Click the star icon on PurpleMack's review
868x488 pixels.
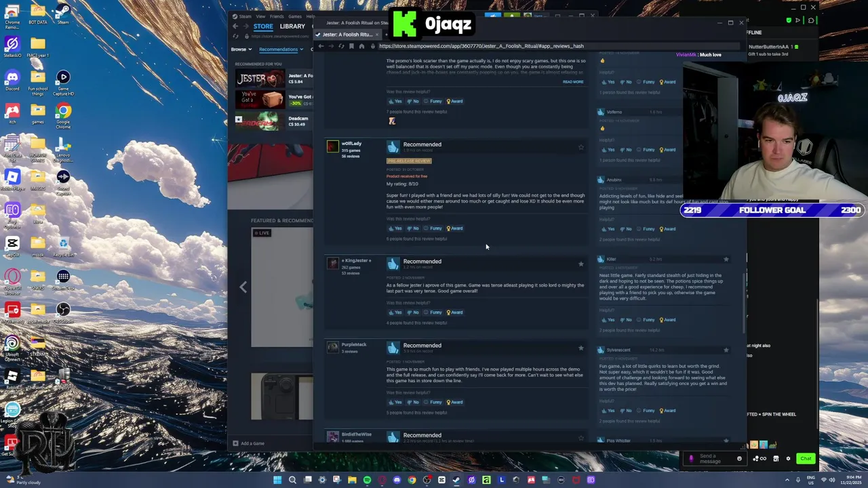tap(580, 348)
